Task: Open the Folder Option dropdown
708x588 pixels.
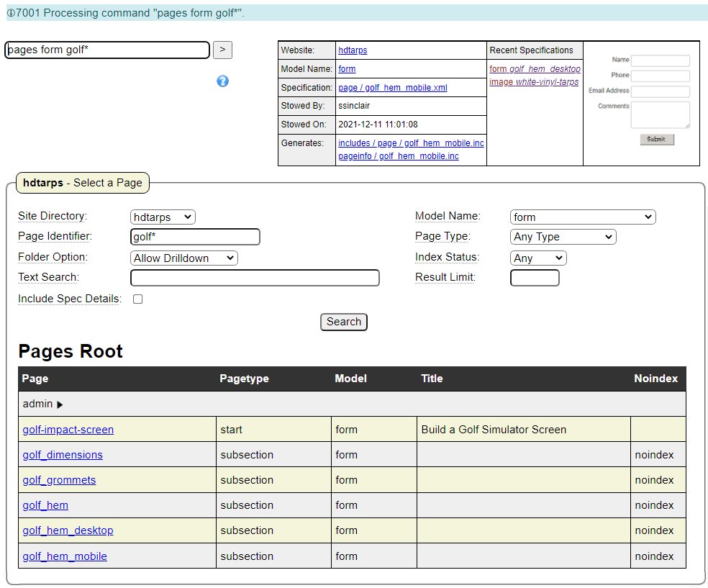Action: coord(184,258)
